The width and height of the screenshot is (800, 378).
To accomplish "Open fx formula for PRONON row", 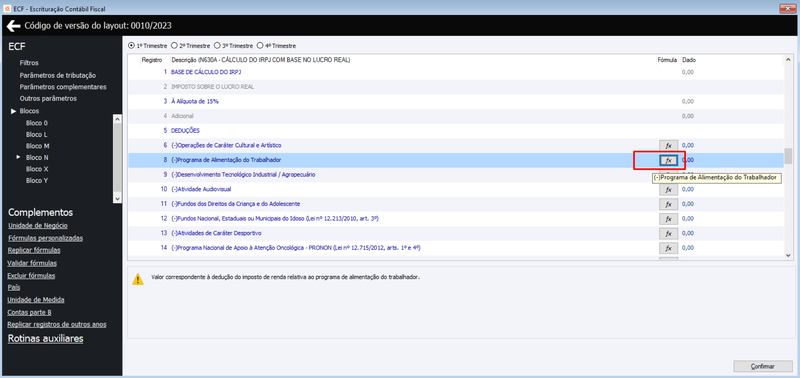I will [x=668, y=248].
